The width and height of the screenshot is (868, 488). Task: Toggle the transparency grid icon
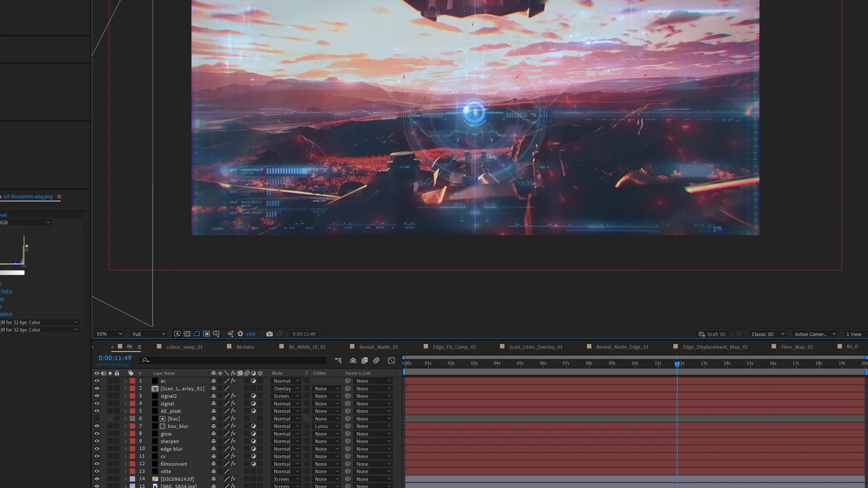pos(187,334)
